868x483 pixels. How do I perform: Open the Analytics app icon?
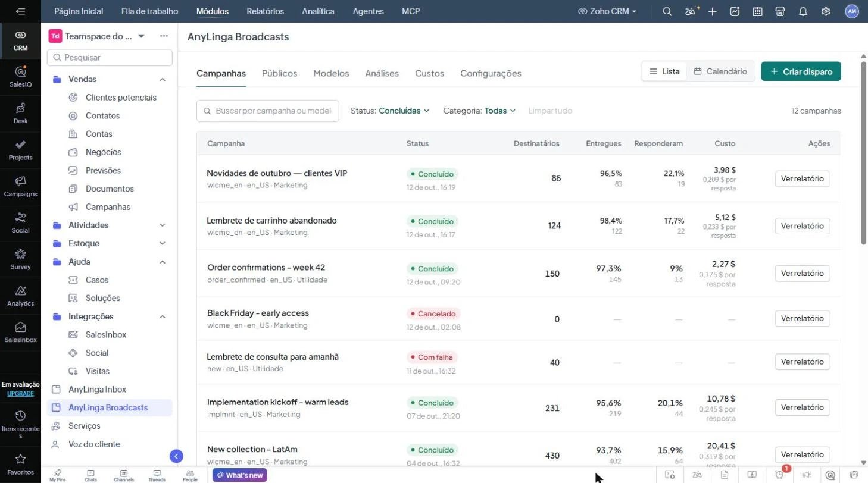pyautogui.click(x=20, y=296)
